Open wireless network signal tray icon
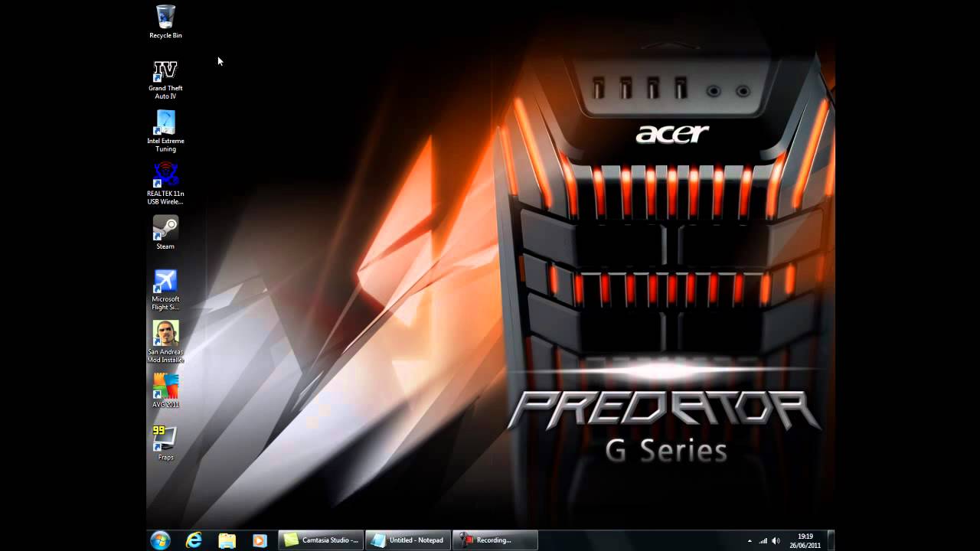Screen dimensions: 980x551 (763, 541)
